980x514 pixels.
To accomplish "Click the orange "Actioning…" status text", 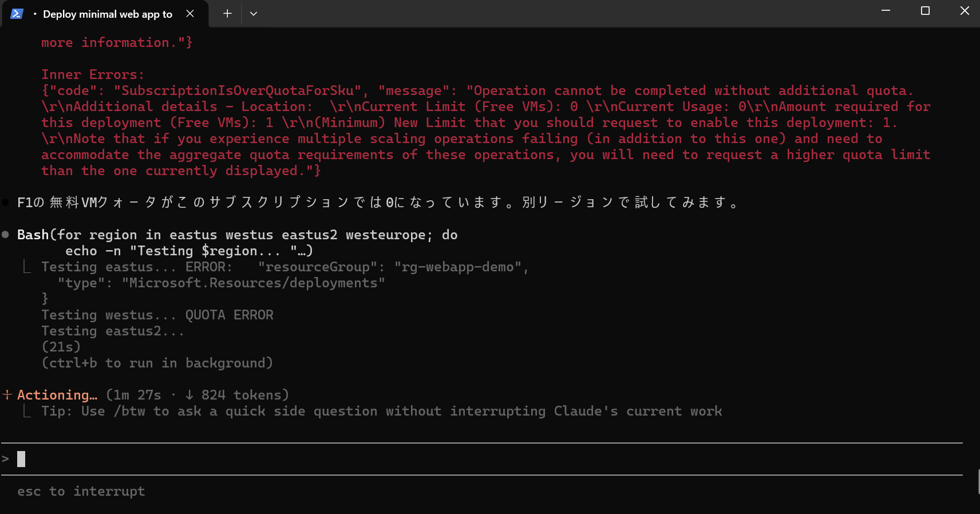I will [57, 395].
